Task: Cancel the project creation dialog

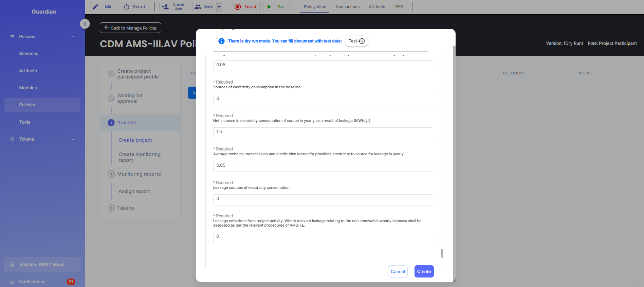Action: [398, 271]
